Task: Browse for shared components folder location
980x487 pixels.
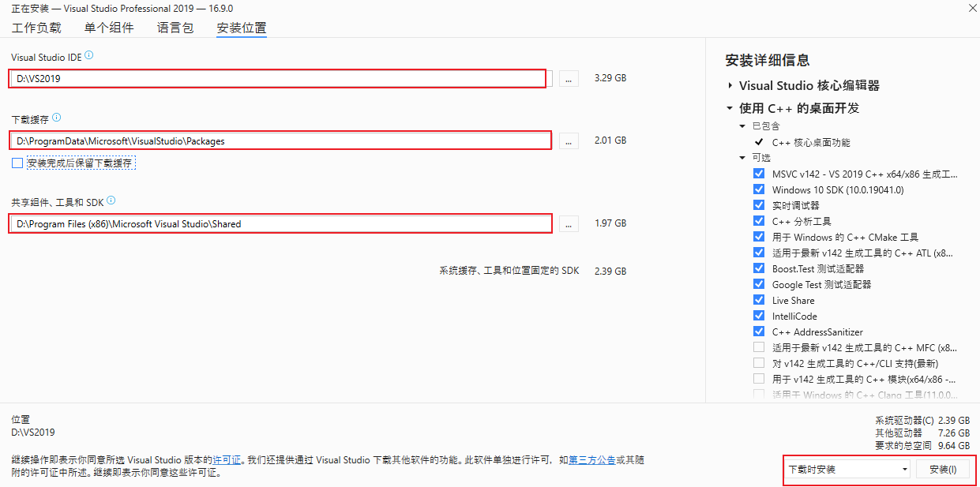Action: pyautogui.click(x=569, y=224)
